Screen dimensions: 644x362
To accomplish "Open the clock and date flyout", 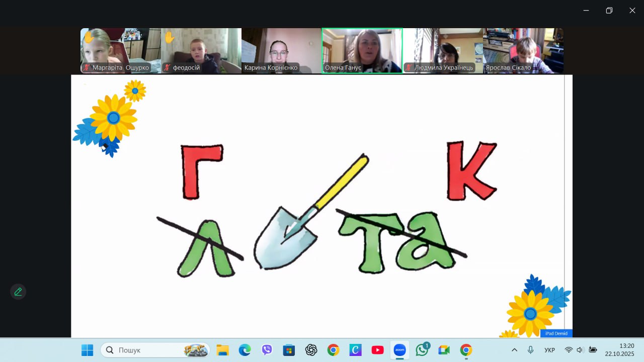I will point(619,349).
